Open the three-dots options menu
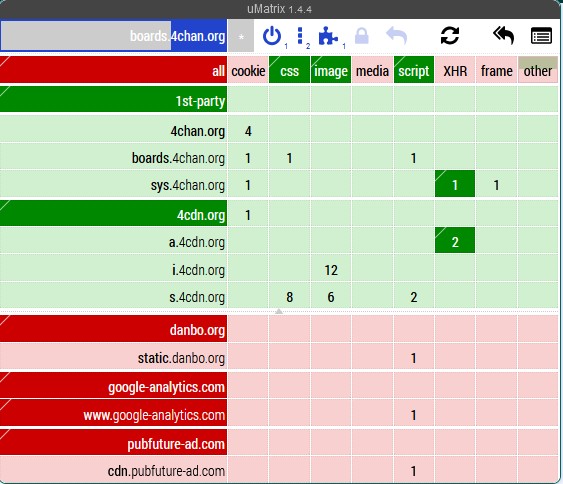The height and width of the screenshot is (484, 563). [300, 36]
